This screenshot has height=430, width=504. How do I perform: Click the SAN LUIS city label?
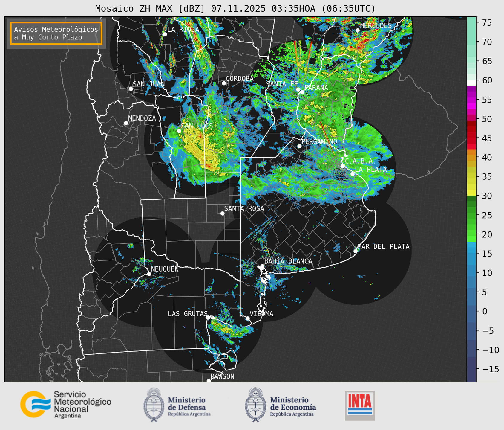coord(197,126)
